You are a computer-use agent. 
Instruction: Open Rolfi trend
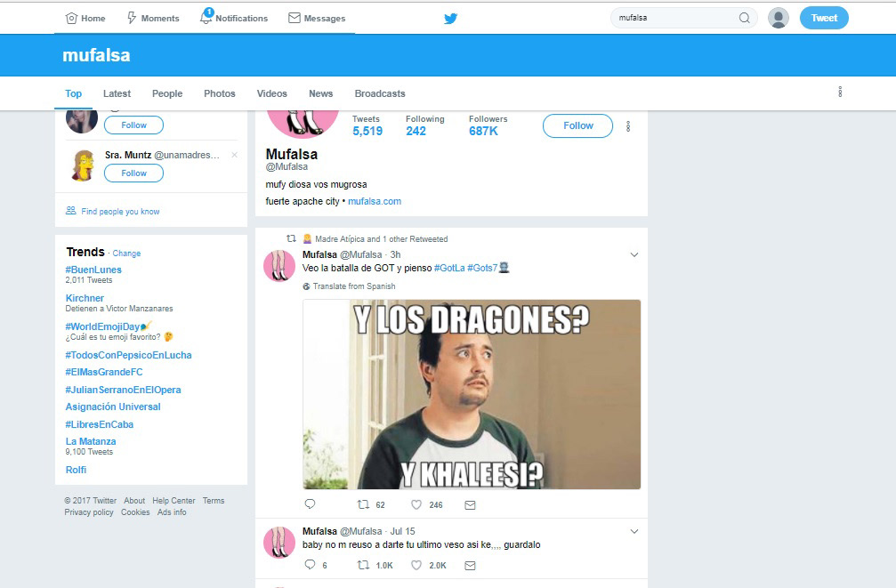click(x=76, y=470)
